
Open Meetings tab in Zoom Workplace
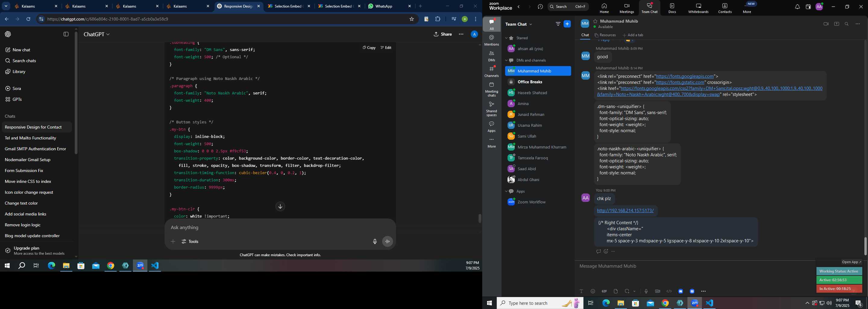(627, 8)
